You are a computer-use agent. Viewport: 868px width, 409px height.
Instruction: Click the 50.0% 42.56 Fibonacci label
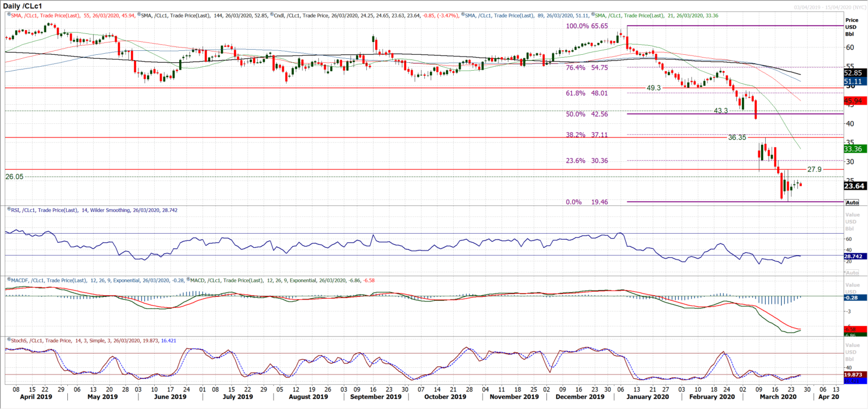[587, 114]
